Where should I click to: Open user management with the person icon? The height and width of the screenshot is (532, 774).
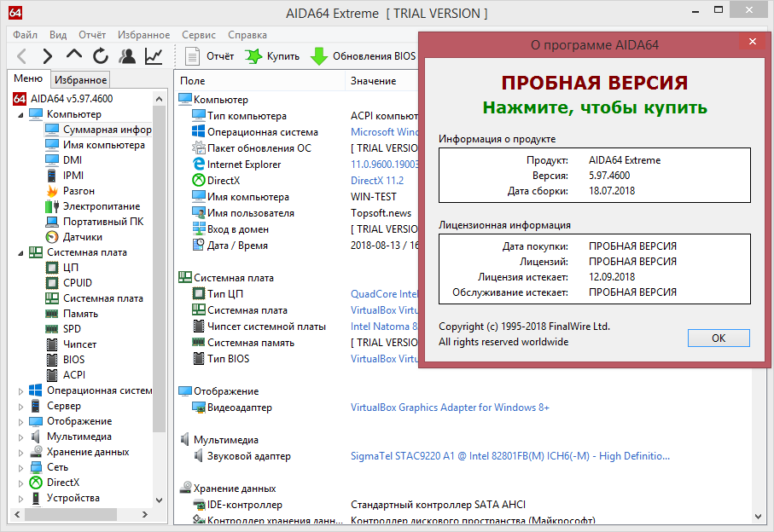coord(127,56)
